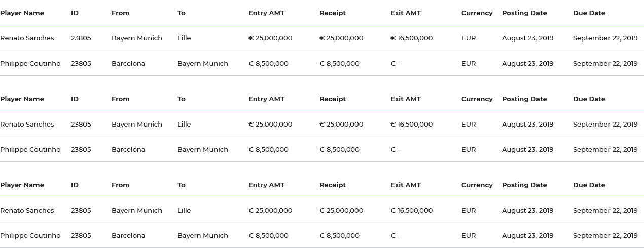Image resolution: width=644 pixels, height=248 pixels.
Task: Click Philippe Coutinho in the first table
Action: tap(30, 64)
